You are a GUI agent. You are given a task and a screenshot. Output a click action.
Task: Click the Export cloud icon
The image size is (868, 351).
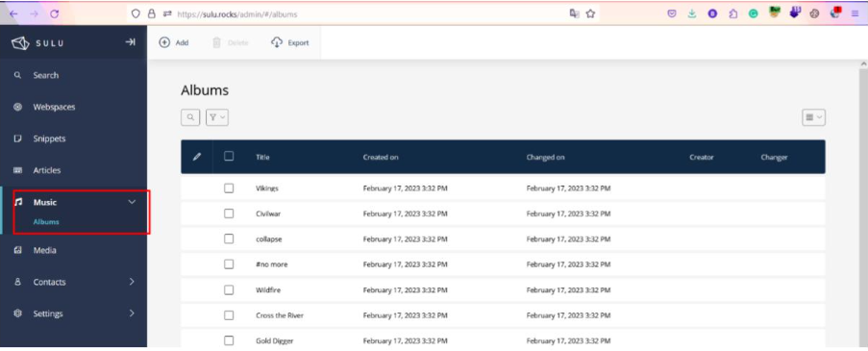click(x=277, y=42)
